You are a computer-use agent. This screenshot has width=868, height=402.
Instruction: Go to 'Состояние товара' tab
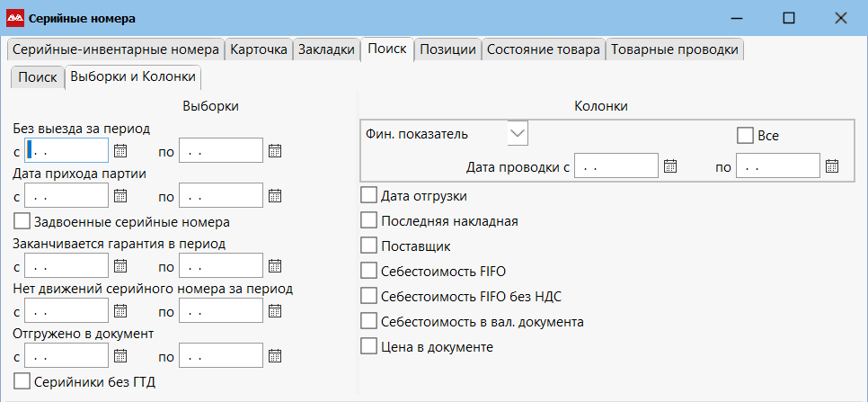tap(543, 49)
